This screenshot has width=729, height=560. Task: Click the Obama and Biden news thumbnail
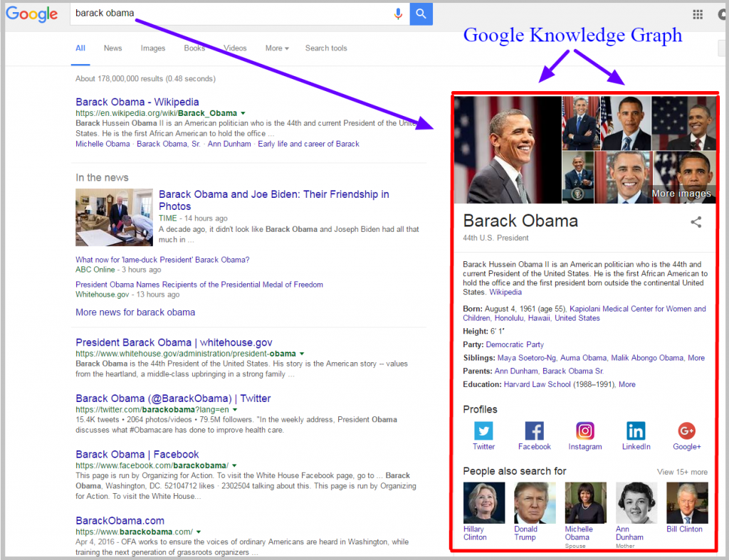point(114,218)
